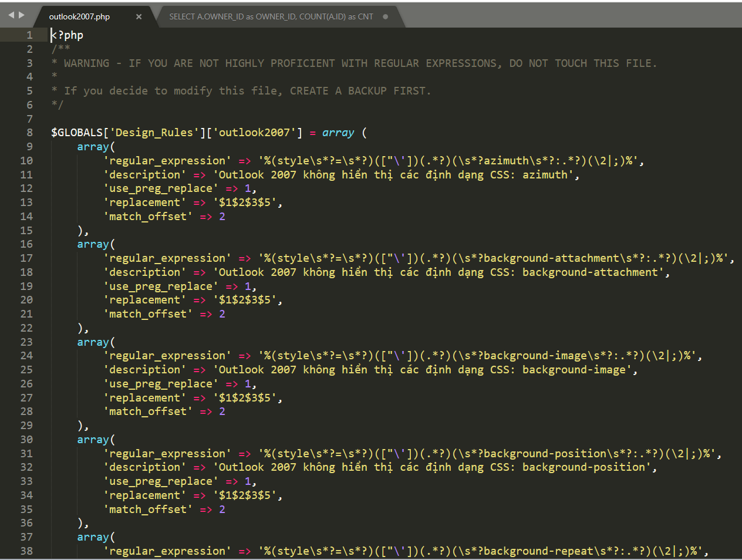The height and width of the screenshot is (560, 742).
Task: Click the '$1$2$3$5' replacement on line 13
Action: point(245,203)
